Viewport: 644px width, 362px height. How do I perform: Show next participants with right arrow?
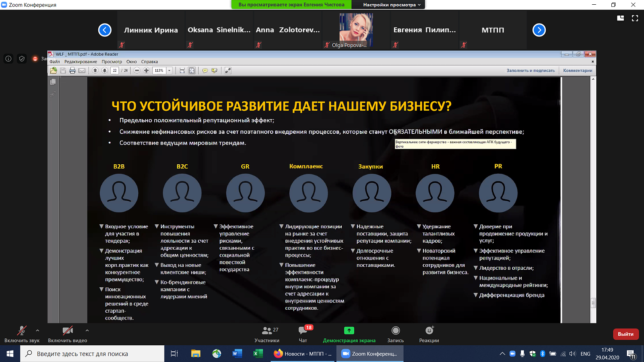pyautogui.click(x=539, y=30)
